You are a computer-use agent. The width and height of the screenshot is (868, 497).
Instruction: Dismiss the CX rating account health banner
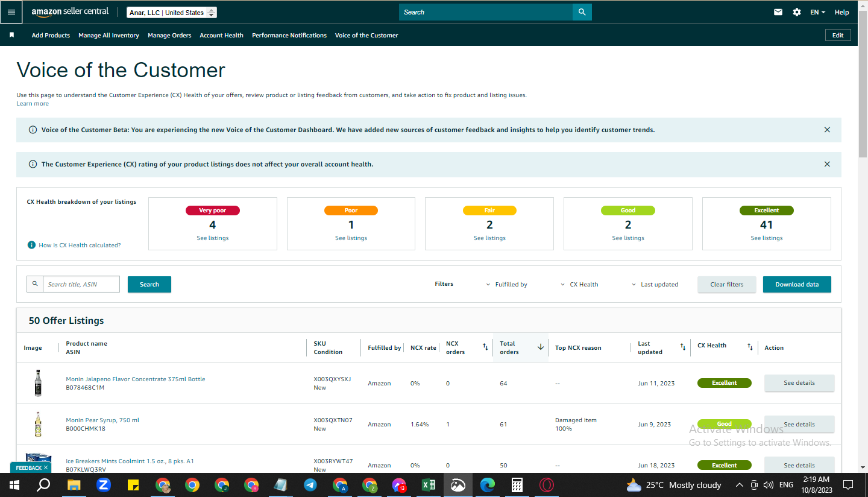coord(827,164)
